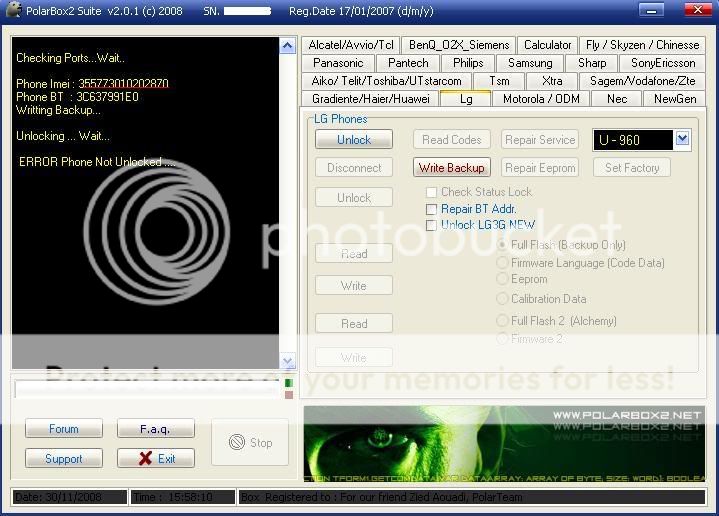Click the Disconnect button
The height and width of the screenshot is (516, 719).
(354, 168)
